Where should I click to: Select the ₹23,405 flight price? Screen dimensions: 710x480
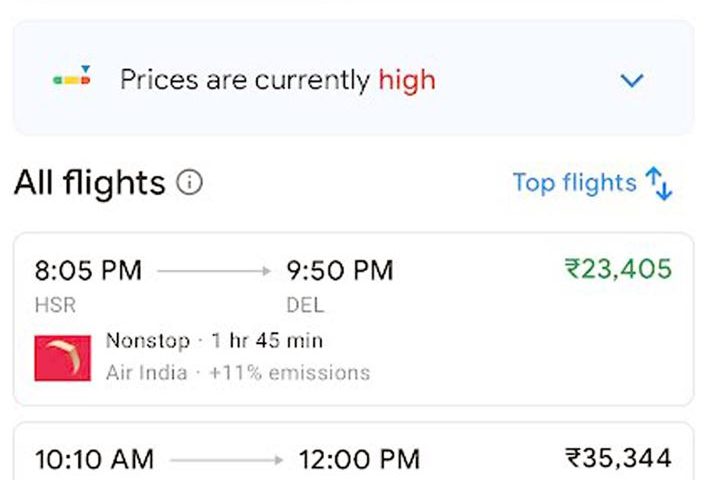tap(618, 269)
